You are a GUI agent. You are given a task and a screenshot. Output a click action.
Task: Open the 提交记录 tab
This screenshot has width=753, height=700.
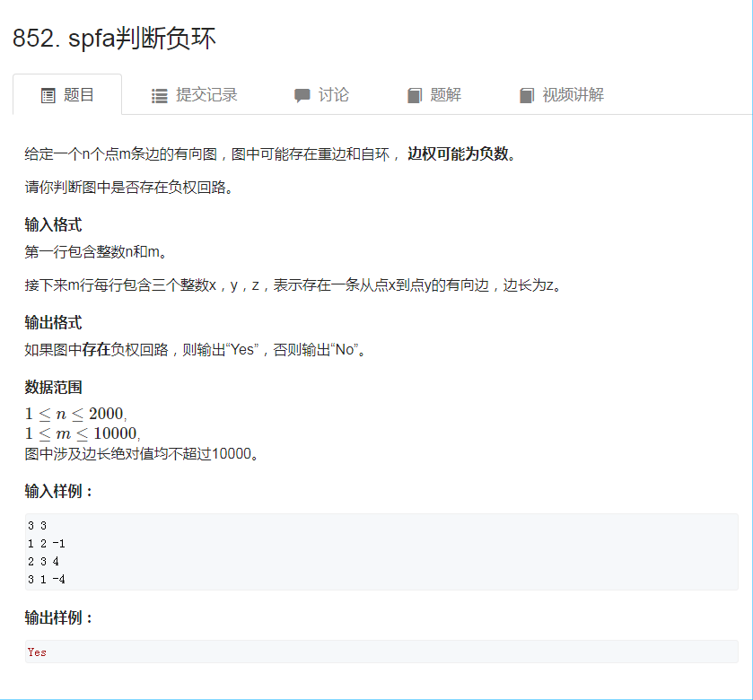point(195,94)
